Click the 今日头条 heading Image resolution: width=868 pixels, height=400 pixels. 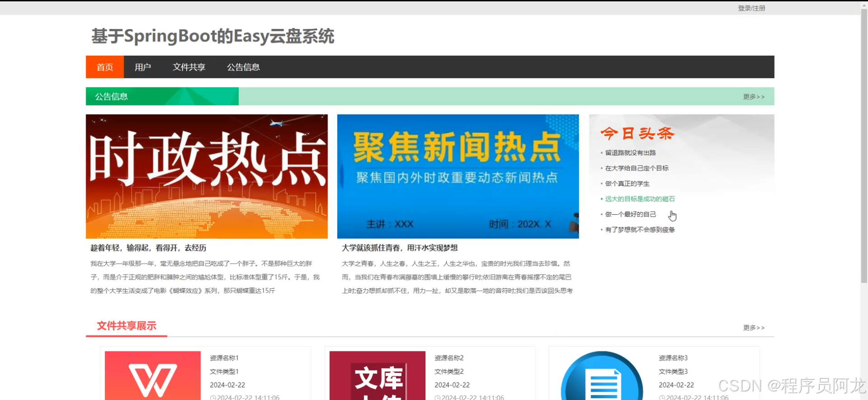637,133
